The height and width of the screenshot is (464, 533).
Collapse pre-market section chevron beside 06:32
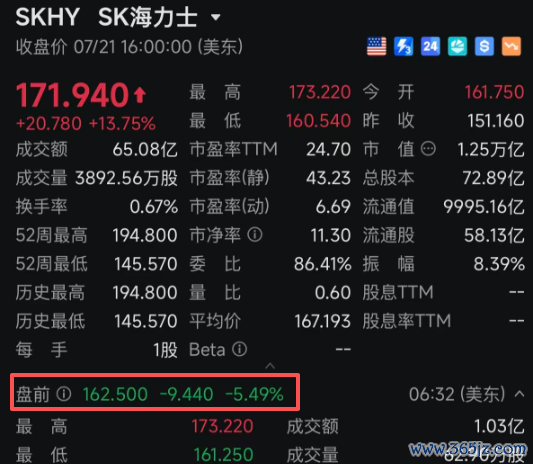[519, 394]
